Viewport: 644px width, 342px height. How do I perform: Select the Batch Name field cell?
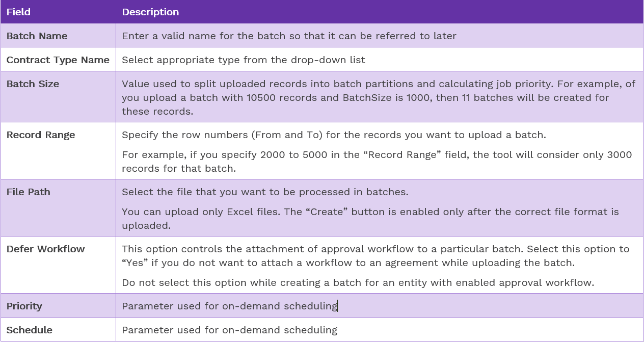pyautogui.click(x=37, y=36)
